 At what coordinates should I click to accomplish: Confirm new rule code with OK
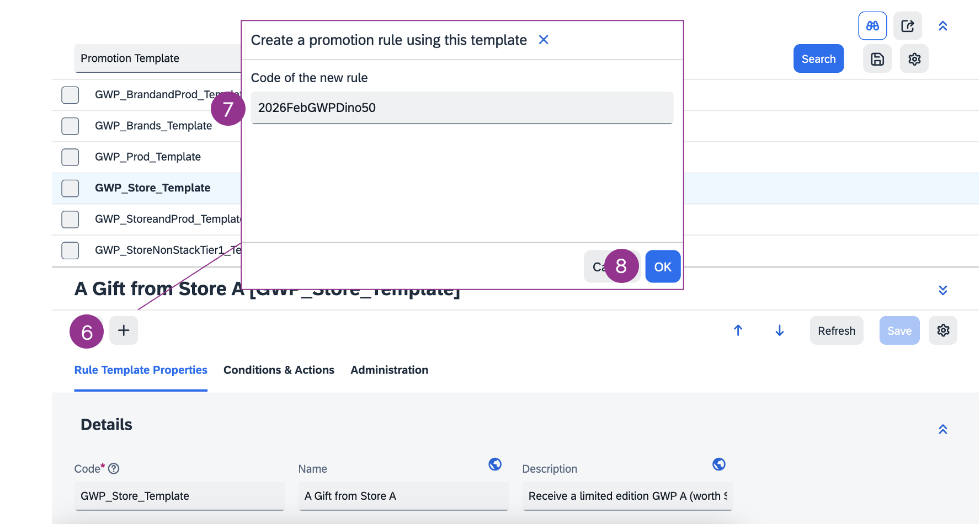coord(663,267)
